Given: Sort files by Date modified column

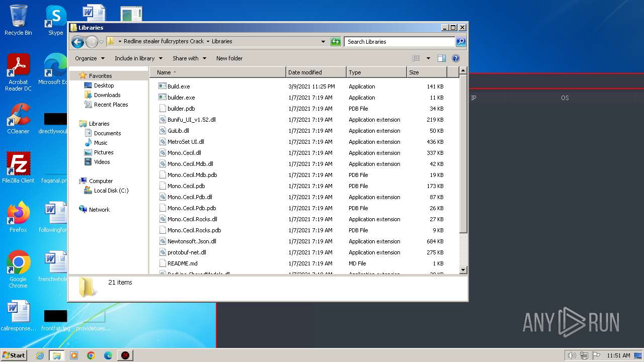Looking at the screenshot, I should click(316, 72).
